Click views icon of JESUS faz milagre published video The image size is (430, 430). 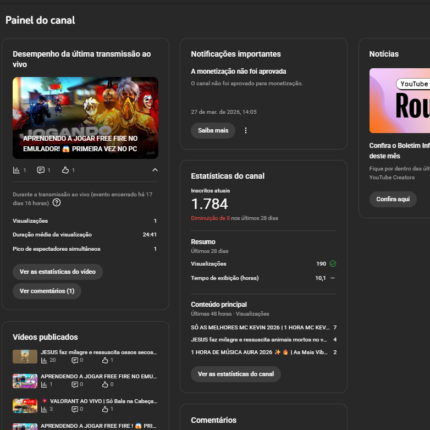[44, 360]
